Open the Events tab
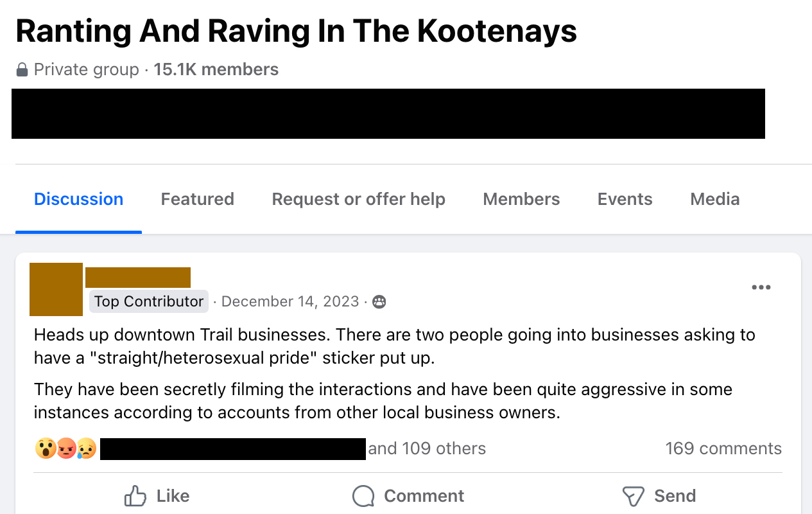Image resolution: width=812 pixels, height=514 pixels. [x=625, y=199]
